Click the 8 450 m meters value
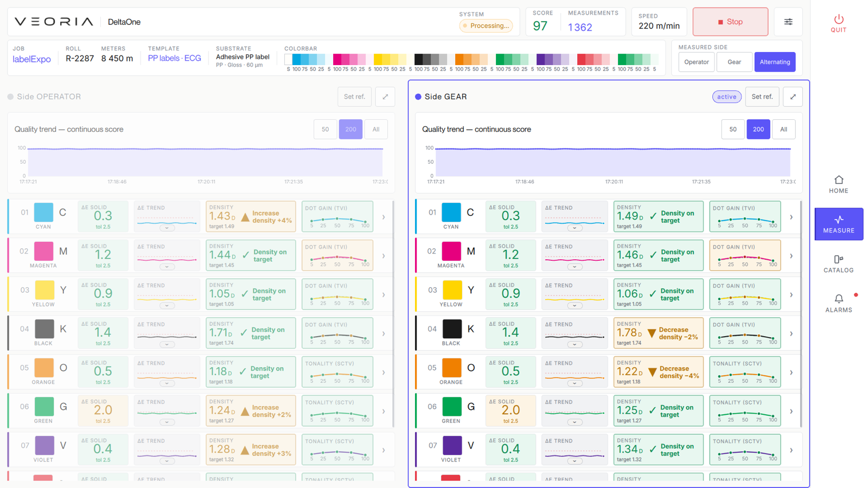Viewport: 868px width, 488px height. click(x=117, y=59)
